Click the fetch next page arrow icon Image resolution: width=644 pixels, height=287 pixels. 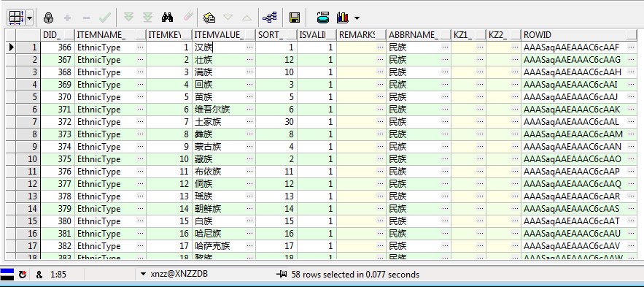[129, 18]
